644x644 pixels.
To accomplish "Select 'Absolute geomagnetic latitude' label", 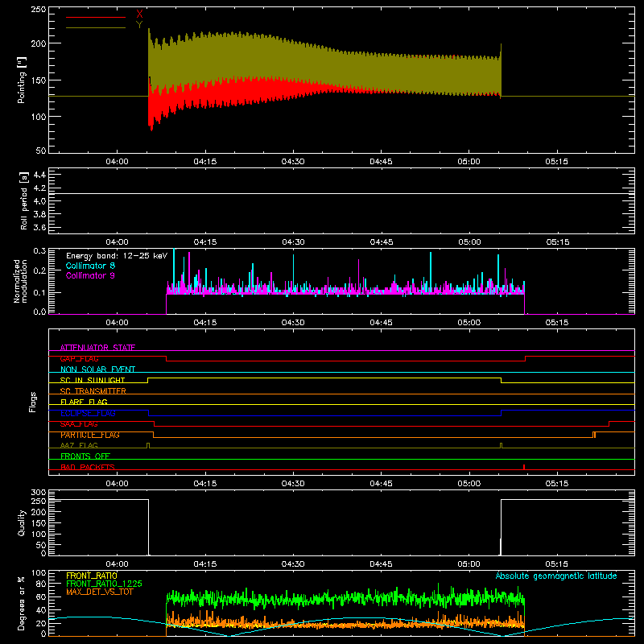I will [556, 576].
